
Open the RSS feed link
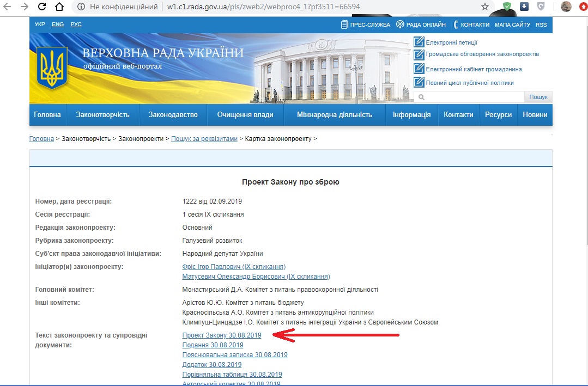(541, 24)
